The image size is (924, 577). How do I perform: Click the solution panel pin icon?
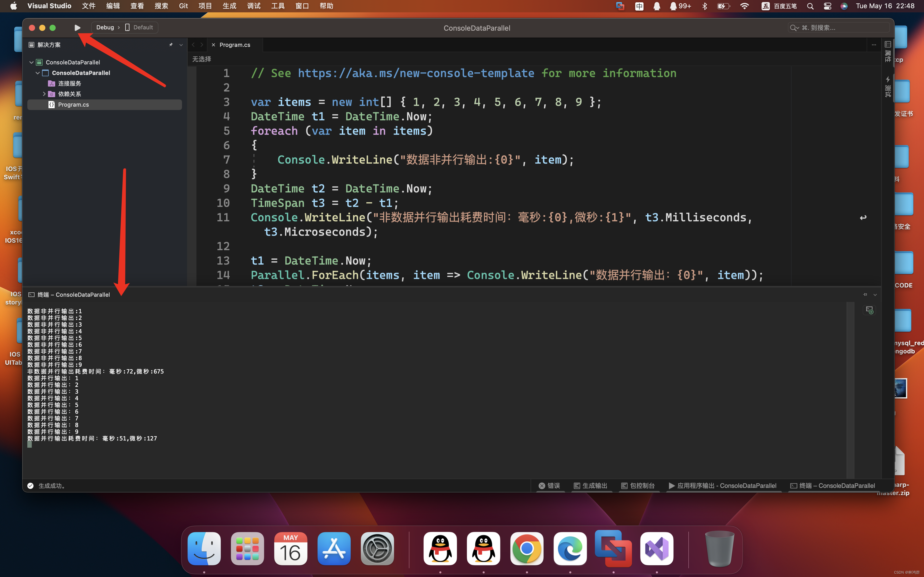click(x=171, y=45)
